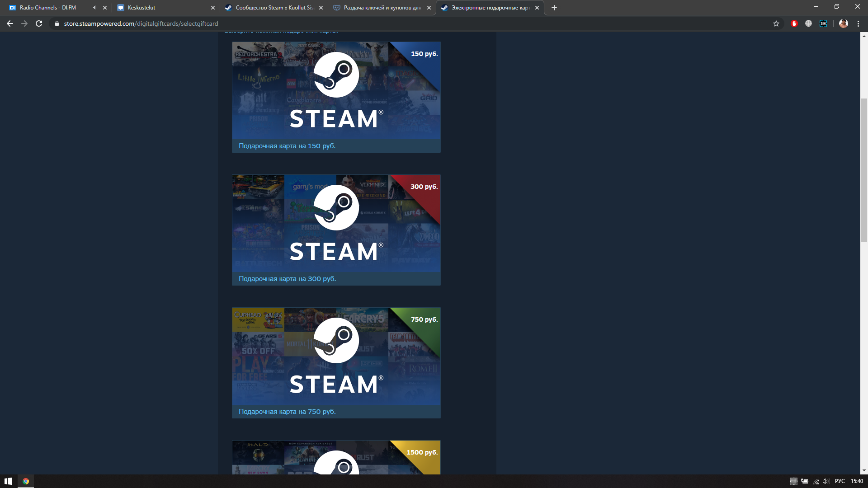
Task: Switch the РУС input language indicator
Action: [x=840, y=481]
